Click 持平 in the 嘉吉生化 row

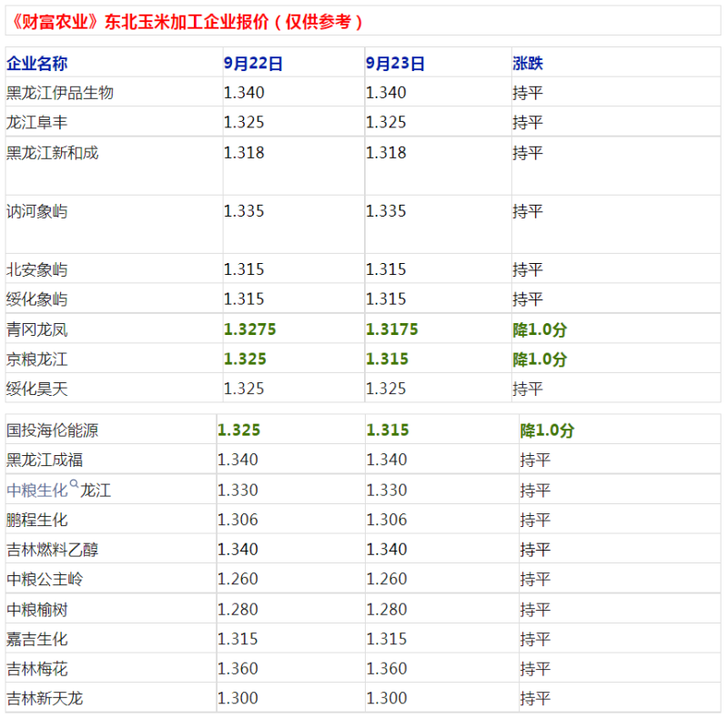coord(535,640)
